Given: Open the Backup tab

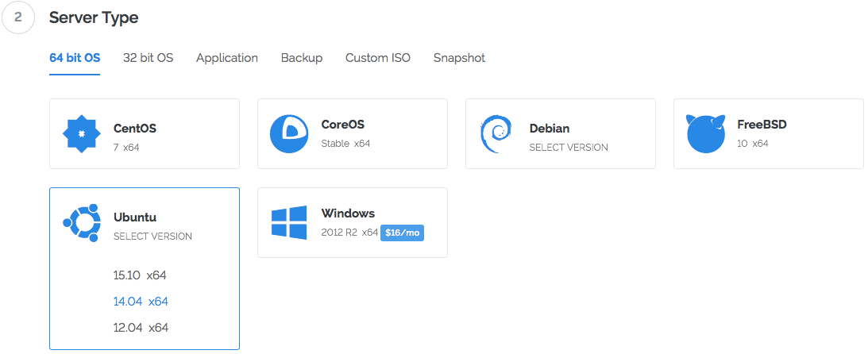Looking at the screenshot, I should click(302, 57).
